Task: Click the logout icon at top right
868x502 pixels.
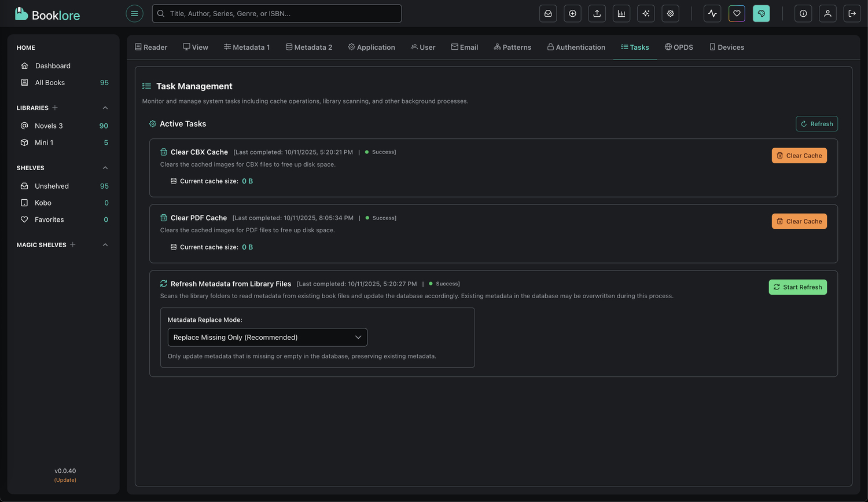Action: point(852,13)
